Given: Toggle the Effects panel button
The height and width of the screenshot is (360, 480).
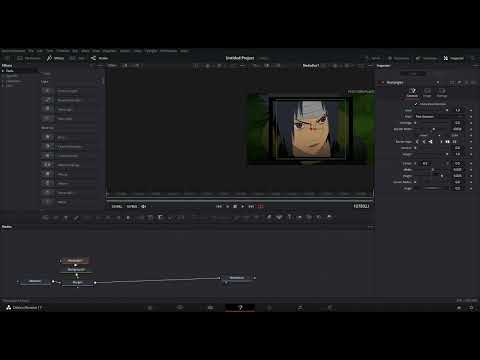Looking at the screenshot, I should tap(55, 58).
